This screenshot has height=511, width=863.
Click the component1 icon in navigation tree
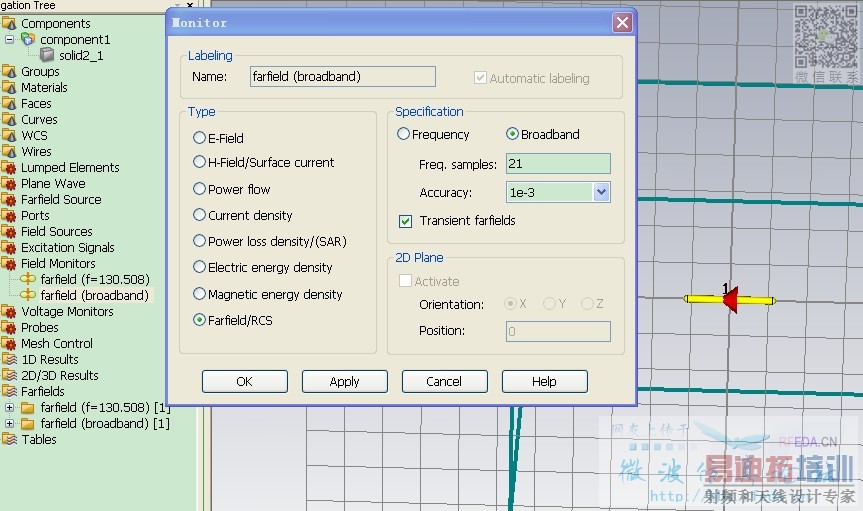(28, 39)
